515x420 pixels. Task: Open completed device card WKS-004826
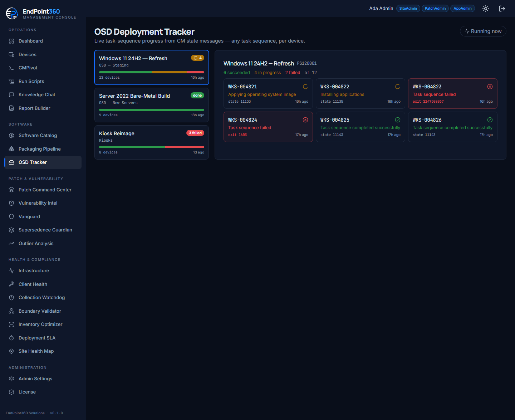pyautogui.click(x=453, y=127)
